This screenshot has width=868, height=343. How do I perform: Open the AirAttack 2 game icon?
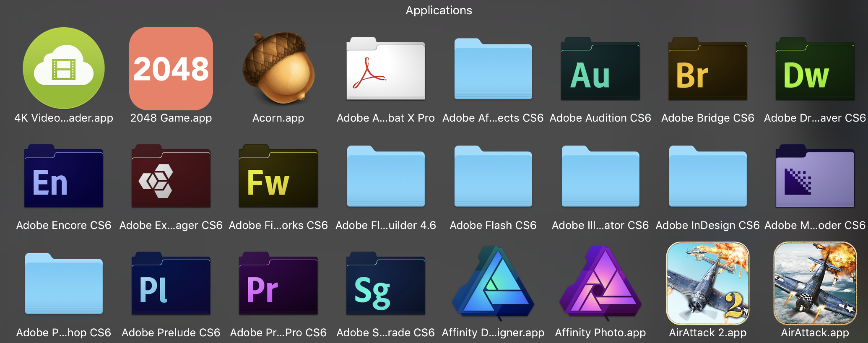click(x=708, y=283)
